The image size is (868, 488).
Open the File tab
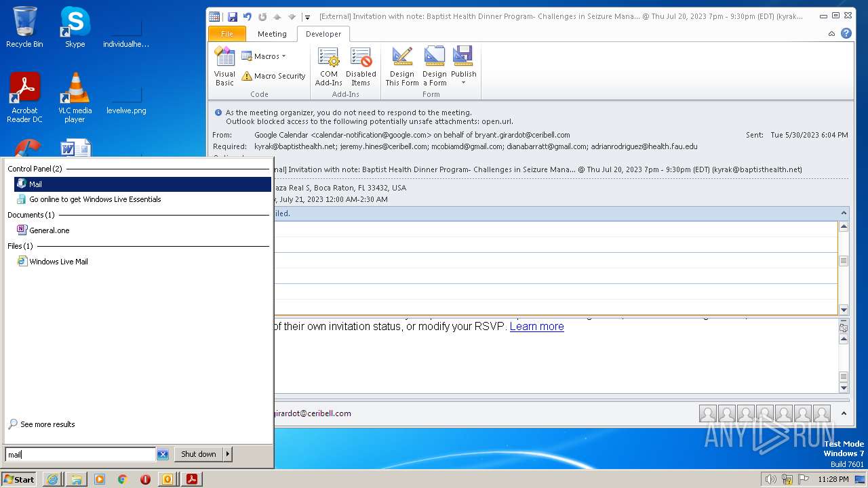[227, 34]
